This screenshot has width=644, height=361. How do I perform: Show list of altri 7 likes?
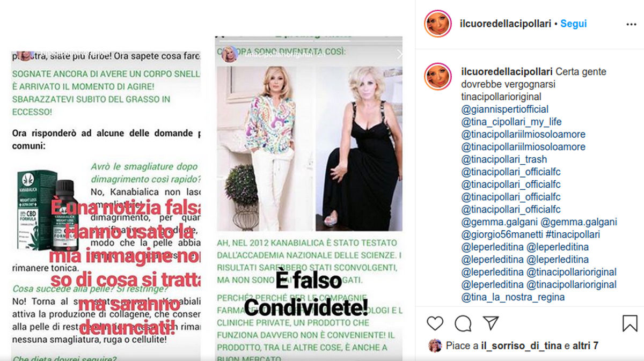pos(586,346)
